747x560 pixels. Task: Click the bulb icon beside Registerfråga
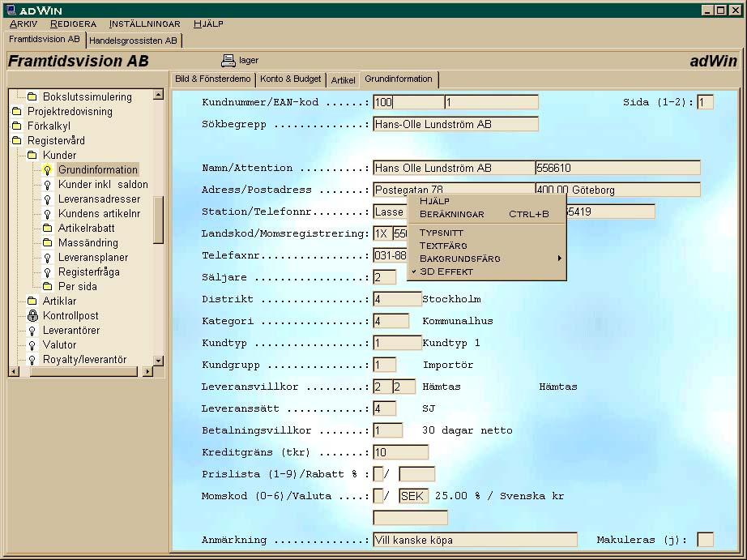coord(47,272)
